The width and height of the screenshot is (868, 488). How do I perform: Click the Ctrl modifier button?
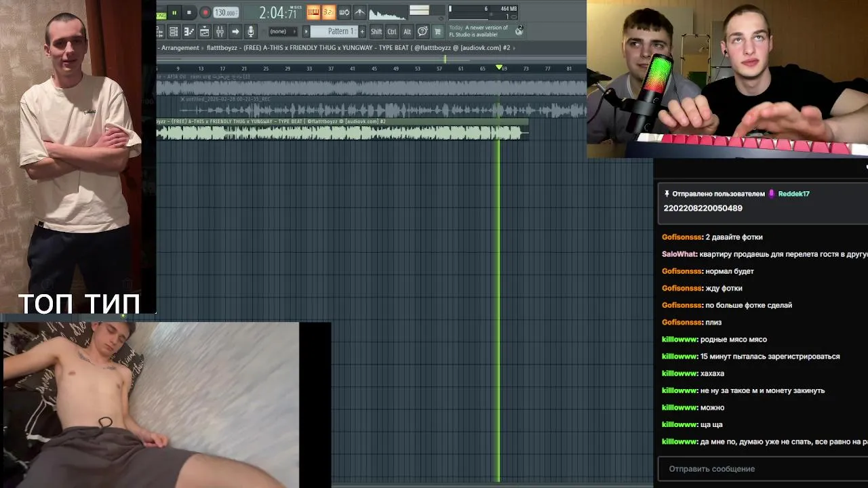coord(392,31)
